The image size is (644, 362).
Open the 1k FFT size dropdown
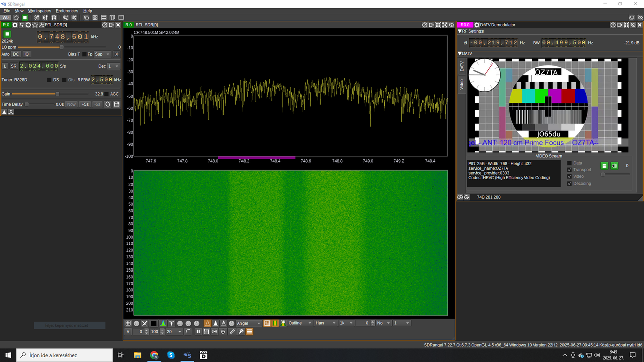click(x=346, y=323)
